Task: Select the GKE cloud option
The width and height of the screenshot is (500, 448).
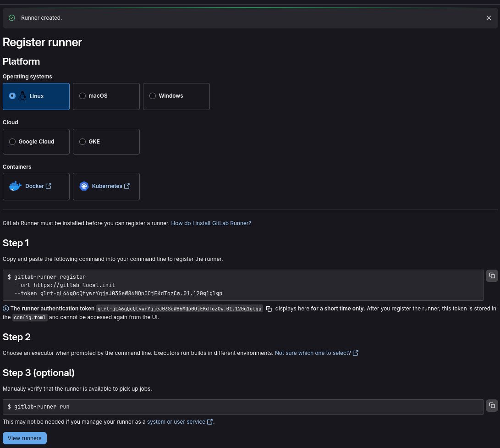Action: pyautogui.click(x=106, y=142)
